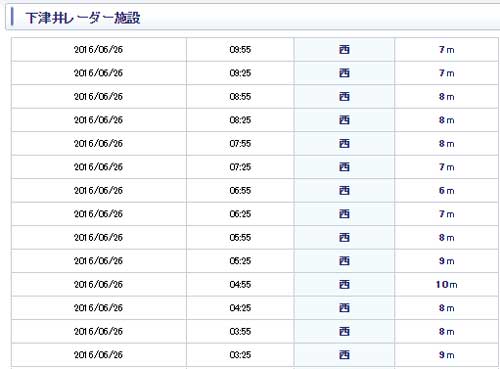Select the 09:55 time cell
This screenshot has height=369, width=500.
point(240,50)
